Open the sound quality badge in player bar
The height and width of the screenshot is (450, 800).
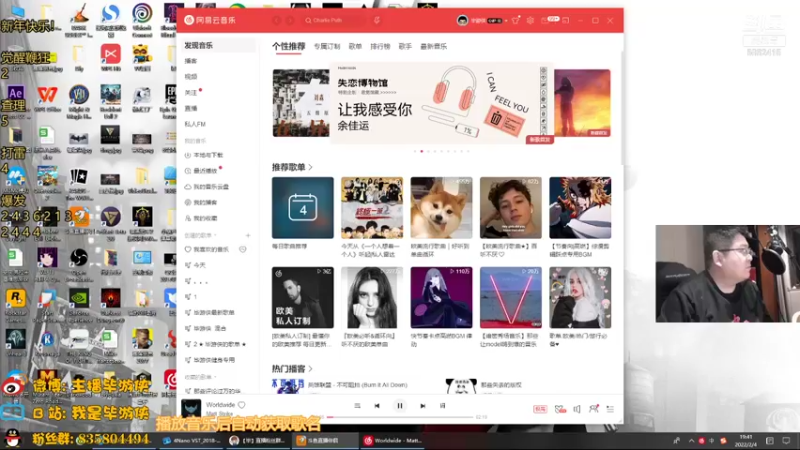click(x=540, y=409)
